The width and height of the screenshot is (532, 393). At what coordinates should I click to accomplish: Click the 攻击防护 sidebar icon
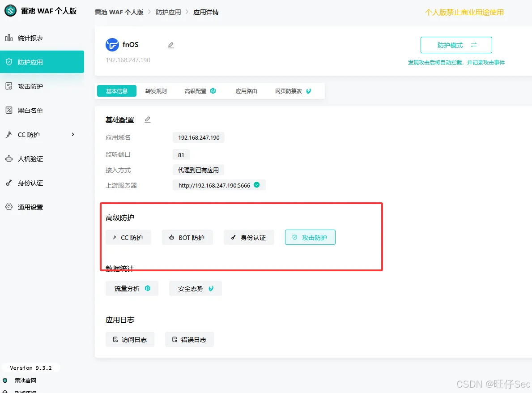coord(9,86)
